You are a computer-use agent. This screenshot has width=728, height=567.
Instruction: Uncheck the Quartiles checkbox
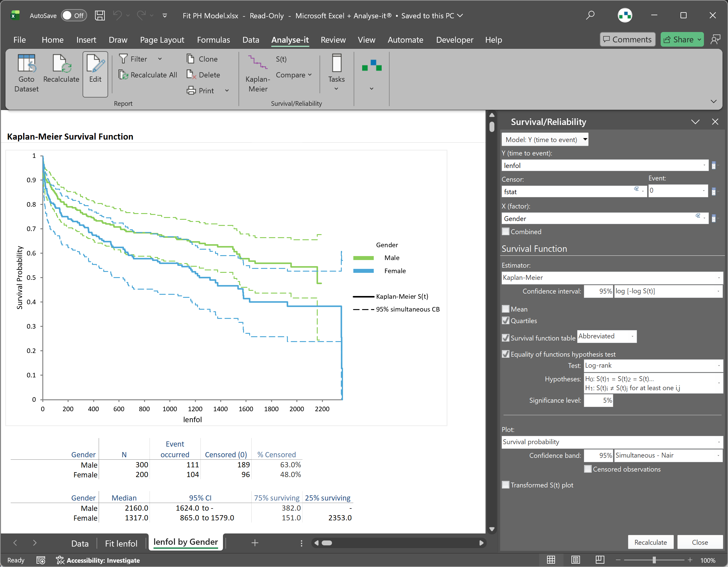(506, 321)
